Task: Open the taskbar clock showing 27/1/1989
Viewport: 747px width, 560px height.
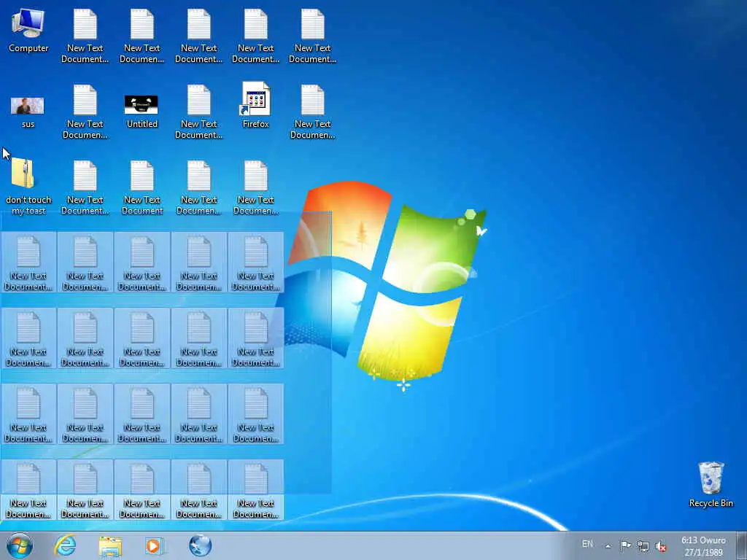Action: click(703, 546)
